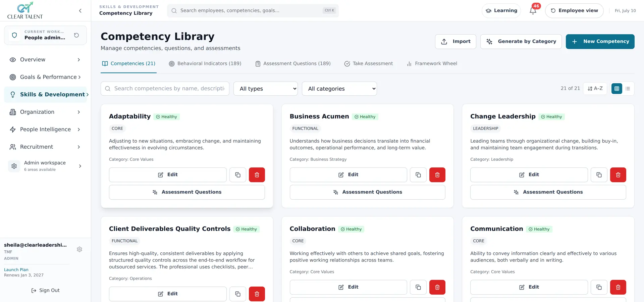
Task: Open Assessment Questions for Adaptability
Action: [187, 192]
